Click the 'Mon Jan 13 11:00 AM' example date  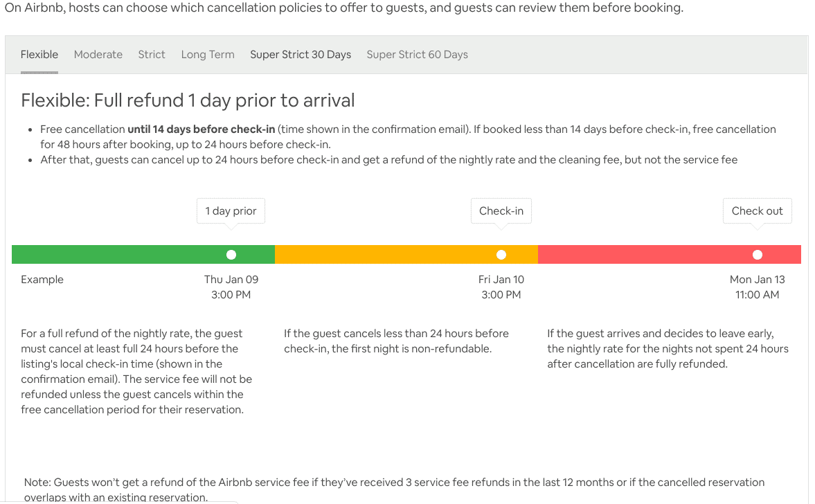[x=757, y=287]
